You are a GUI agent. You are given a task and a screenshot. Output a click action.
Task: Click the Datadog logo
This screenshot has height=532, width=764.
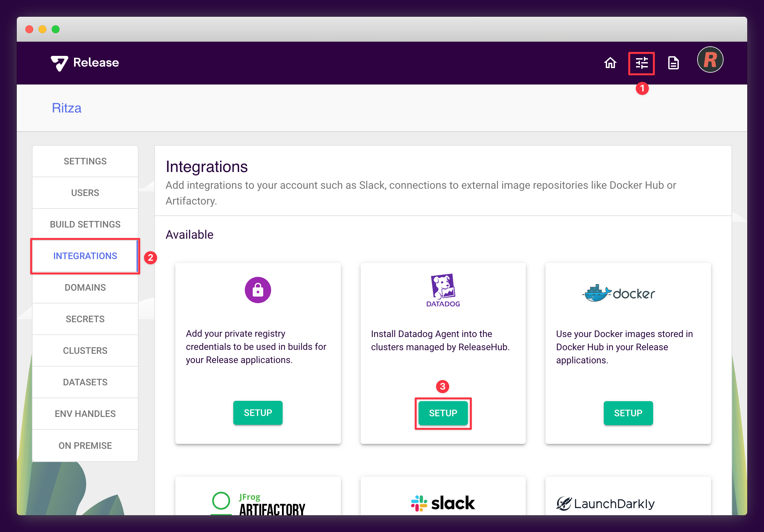[443, 290]
